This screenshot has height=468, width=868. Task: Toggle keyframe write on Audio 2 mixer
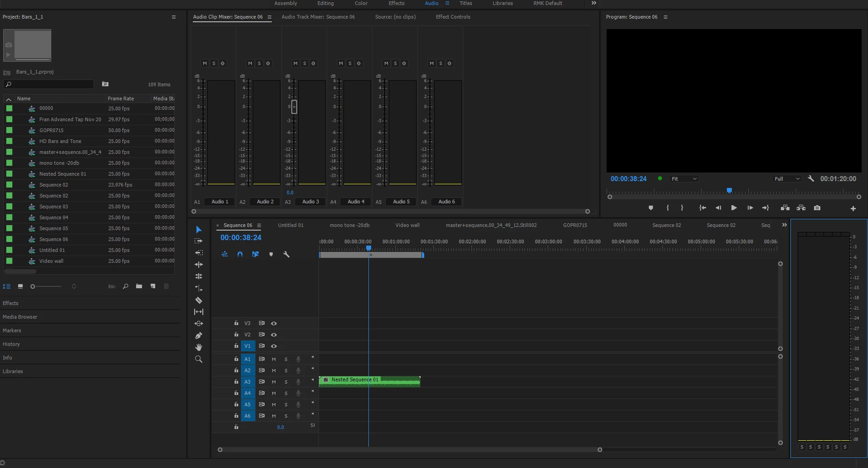tap(268, 63)
